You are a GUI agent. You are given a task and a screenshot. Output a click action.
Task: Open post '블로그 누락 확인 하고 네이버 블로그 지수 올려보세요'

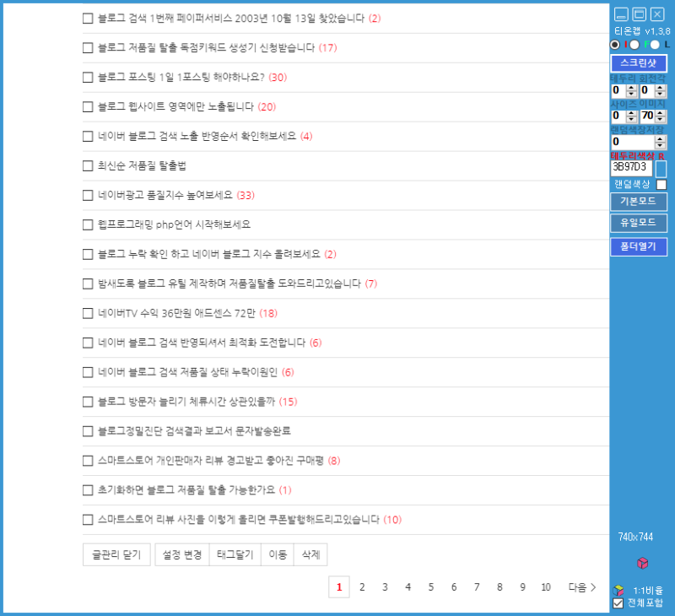[209, 254]
